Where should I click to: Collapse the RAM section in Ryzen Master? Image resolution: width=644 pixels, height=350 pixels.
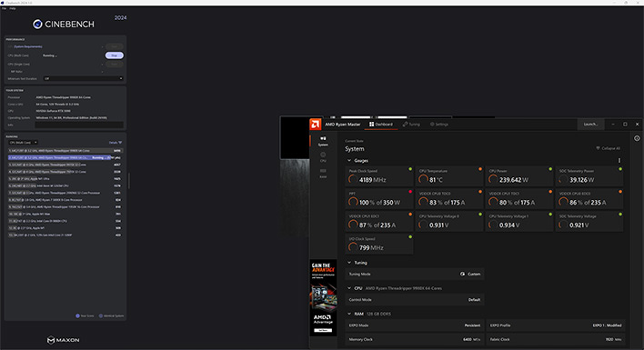[349, 314]
